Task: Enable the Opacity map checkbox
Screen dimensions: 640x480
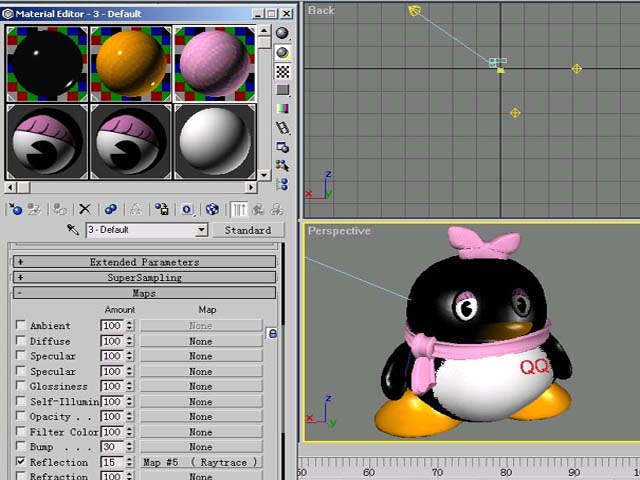Action: point(20,416)
